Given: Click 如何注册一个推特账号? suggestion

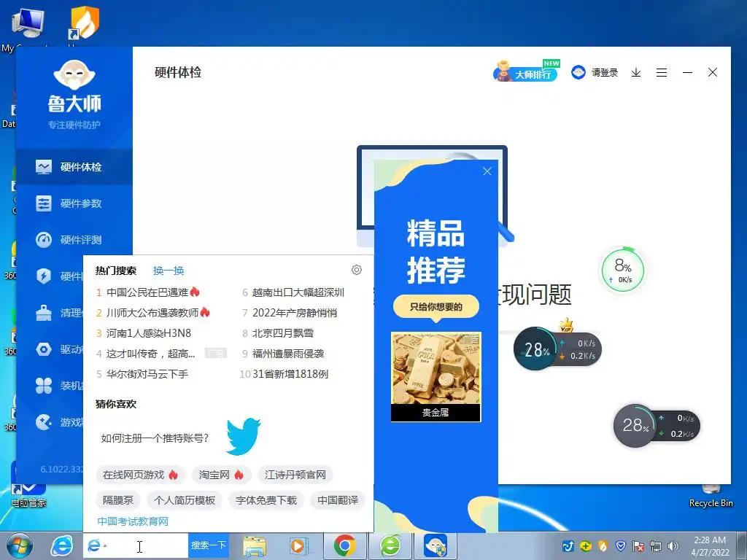Looking at the screenshot, I should [155, 438].
